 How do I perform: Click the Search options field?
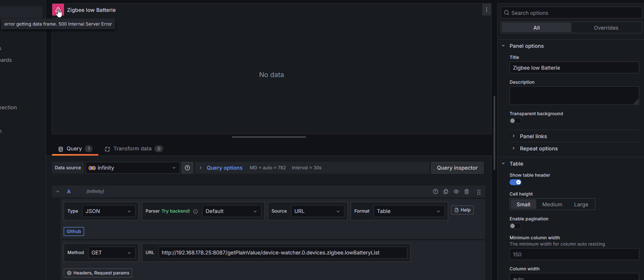571,13
